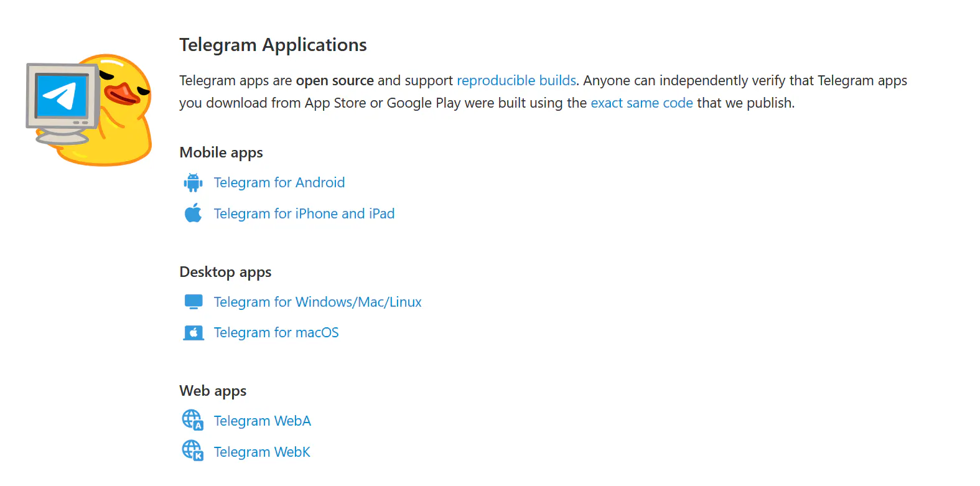Click the Mac laptop icon for macOS
The image size is (980, 486).
coord(194,332)
